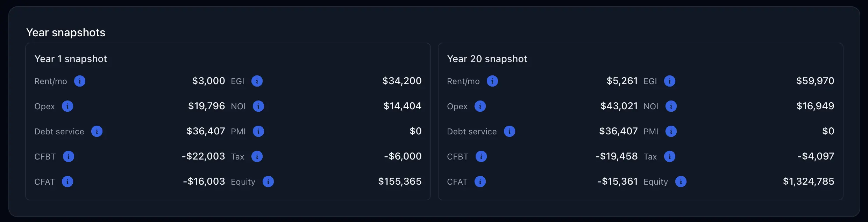
Task: Open the Opex explanation in Year 20 snapshot
Action: pyautogui.click(x=481, y=106)
